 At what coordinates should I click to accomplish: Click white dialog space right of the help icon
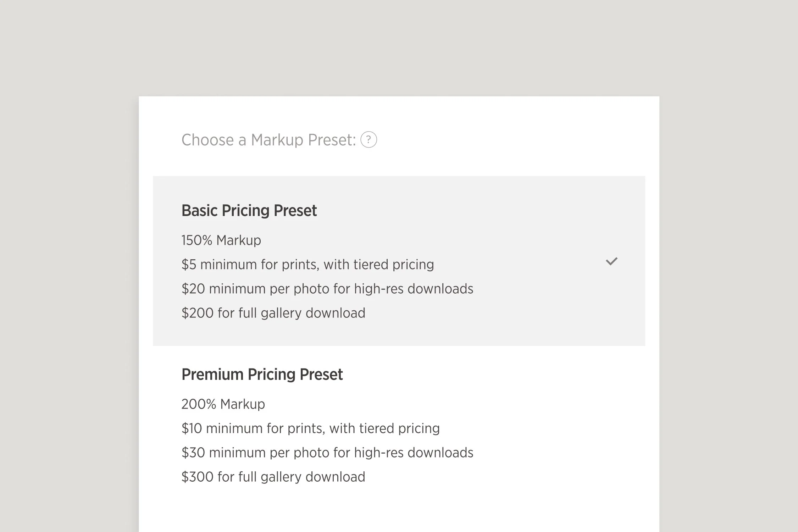click(514, 140)
